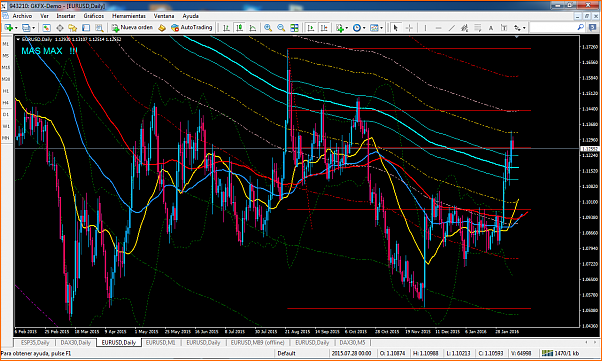The width and height of the screenshot is (602, 361).
Task: Switch to the DAX30,Daily chart tab
Action: tap(76, 342)
